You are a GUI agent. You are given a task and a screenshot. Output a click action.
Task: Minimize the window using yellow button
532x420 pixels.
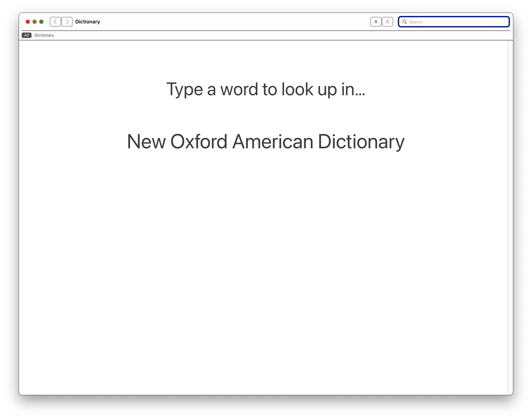click(35, 22)
